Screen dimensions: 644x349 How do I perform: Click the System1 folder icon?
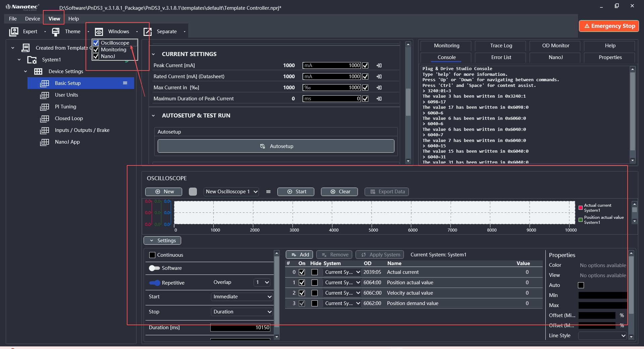click(x=32, y=60)
